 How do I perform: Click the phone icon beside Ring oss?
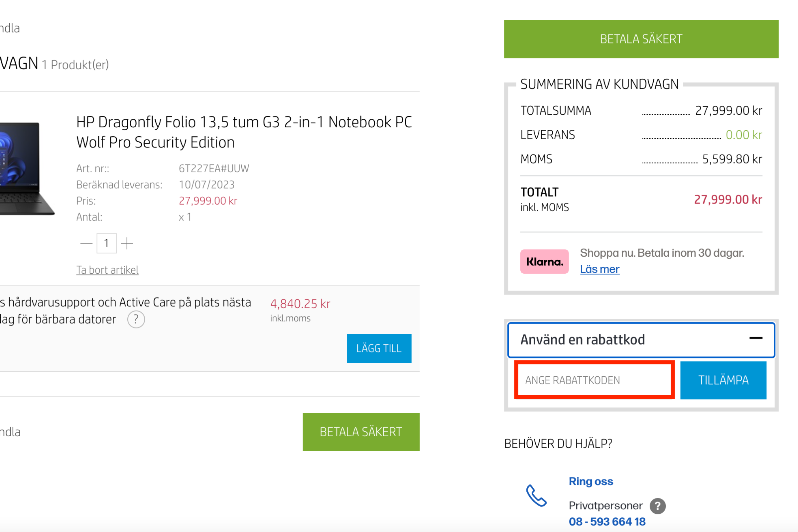pyautogui.click(x=536, y=495)
